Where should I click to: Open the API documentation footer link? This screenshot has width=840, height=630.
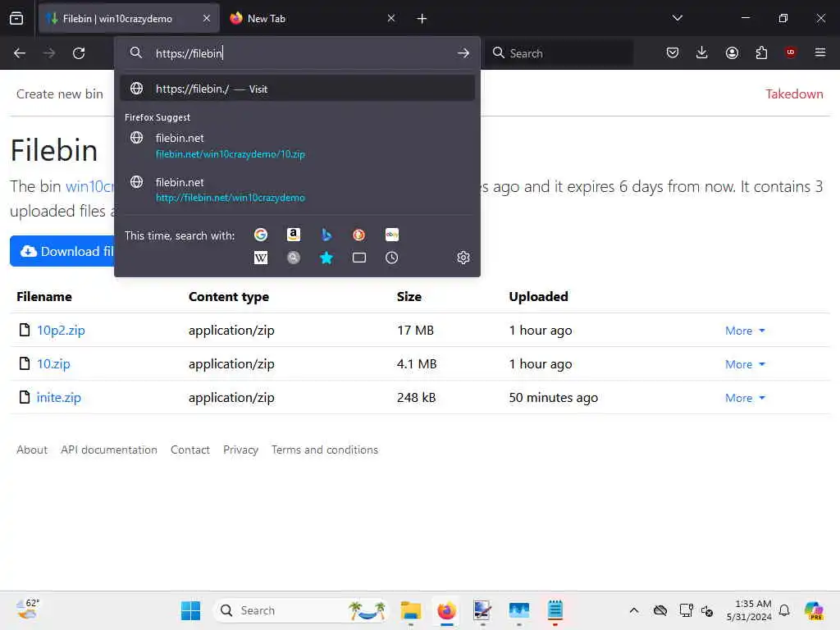pos(109,450)
